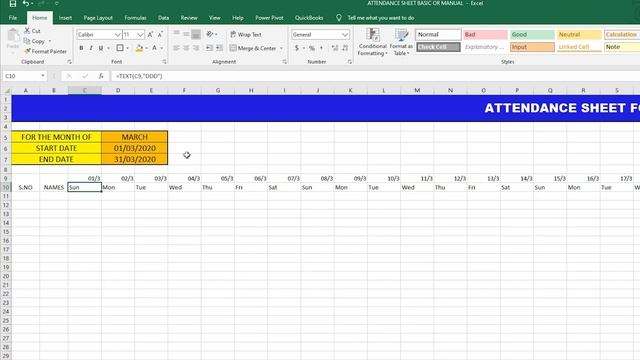Open the File tab
640x360 pixels.
tap(13, 18)
